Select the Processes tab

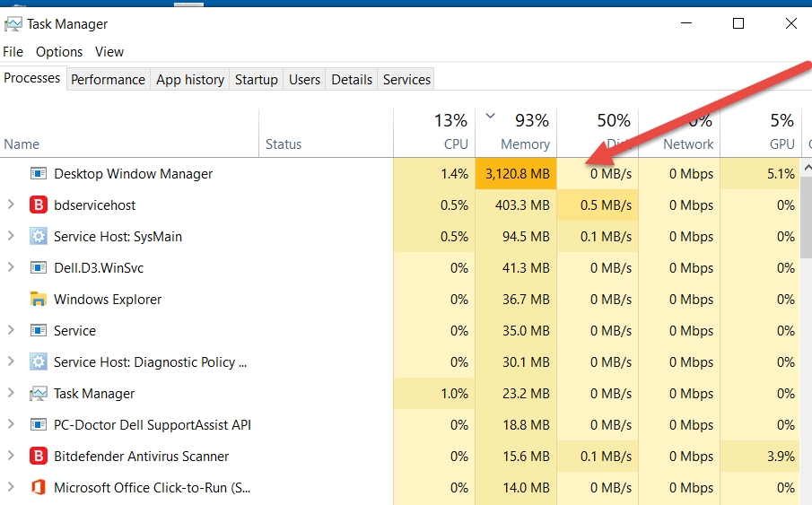point(32,78)
